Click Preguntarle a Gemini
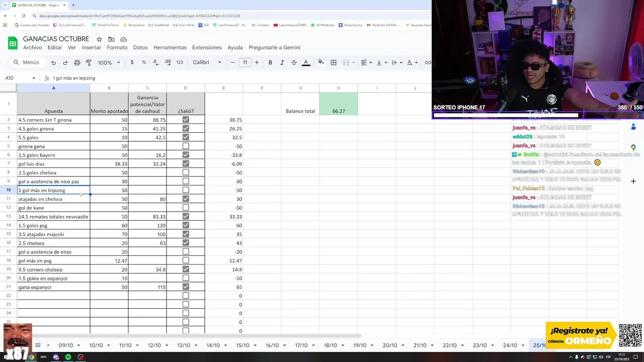Screen dimensions: 644x362 (x=274, y=47)
